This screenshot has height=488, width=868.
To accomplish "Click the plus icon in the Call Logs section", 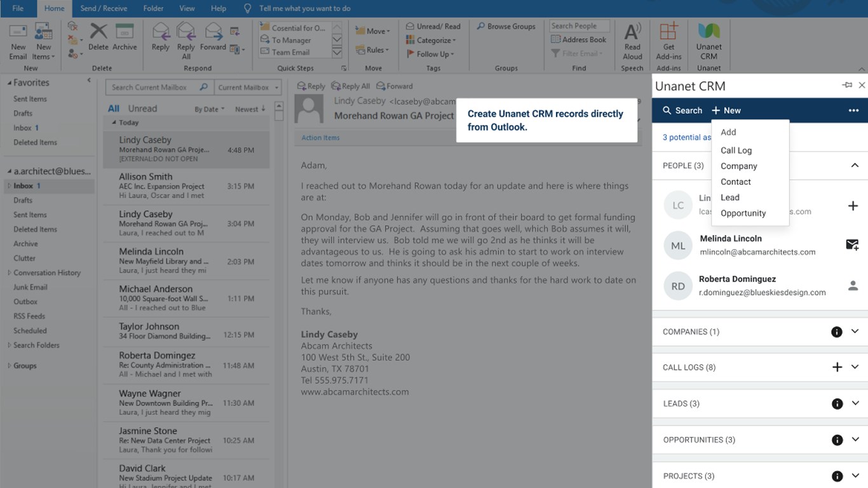I will click(x=837, y=367).
